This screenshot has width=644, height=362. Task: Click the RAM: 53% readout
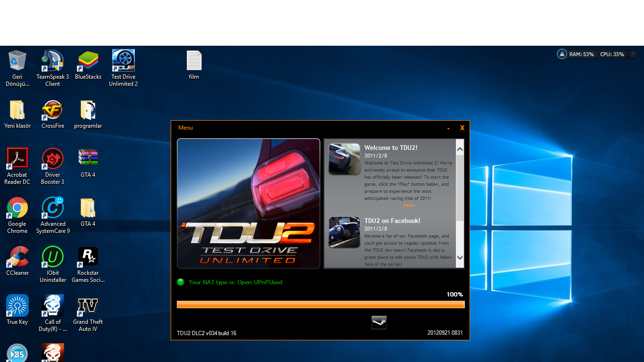[x=582, y=54]
